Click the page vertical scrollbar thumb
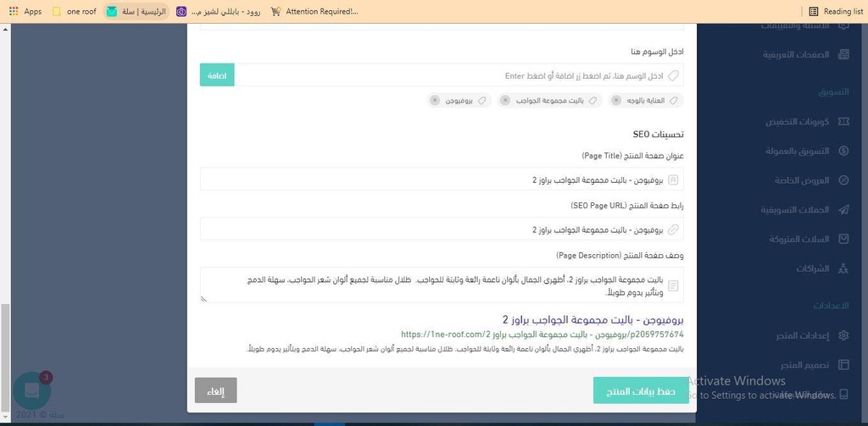 [6, 357]
